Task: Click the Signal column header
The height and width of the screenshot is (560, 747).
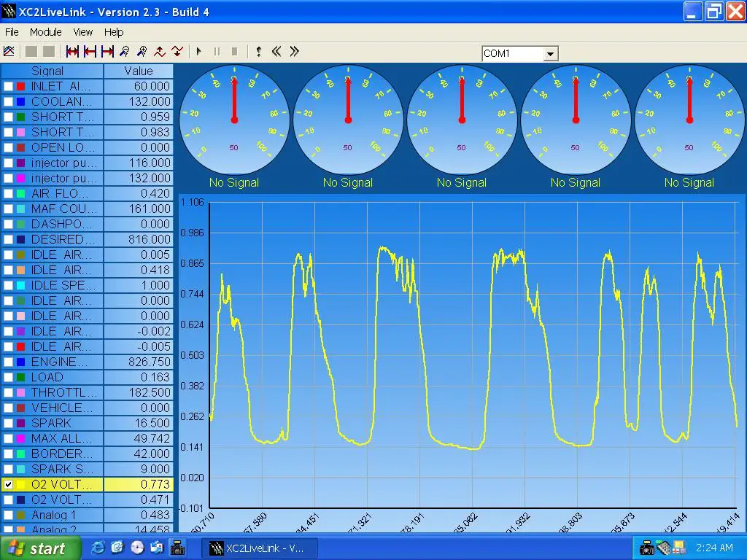Action: 52,71
